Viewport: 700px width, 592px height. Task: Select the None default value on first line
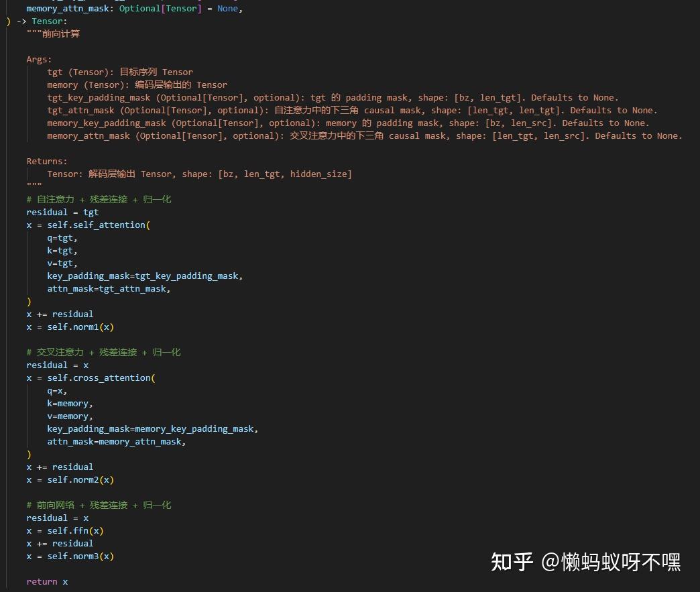[227, 8]
